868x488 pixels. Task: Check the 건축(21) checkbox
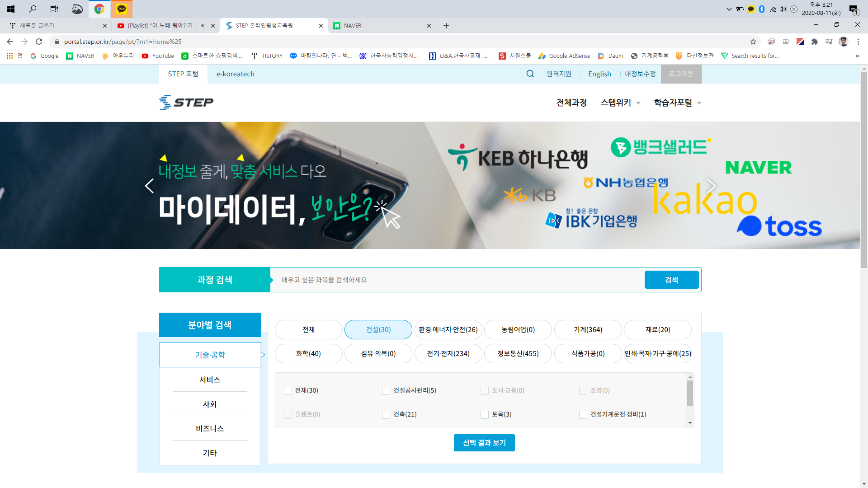[386, 415]
